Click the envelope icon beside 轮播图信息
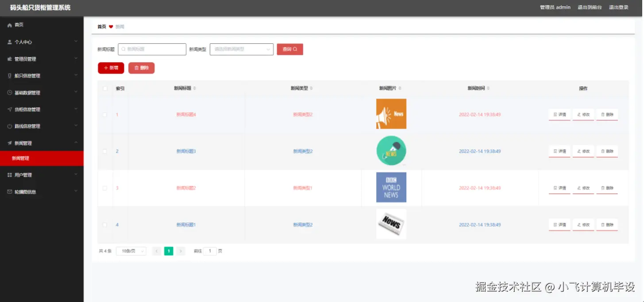Screen dimensions: 644x302 [x=10, y=192]
